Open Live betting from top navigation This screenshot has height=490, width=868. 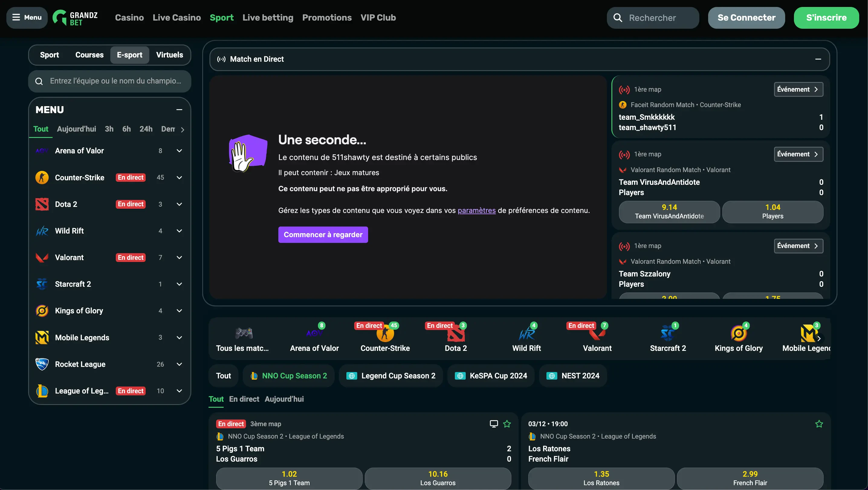coord(268,18)
